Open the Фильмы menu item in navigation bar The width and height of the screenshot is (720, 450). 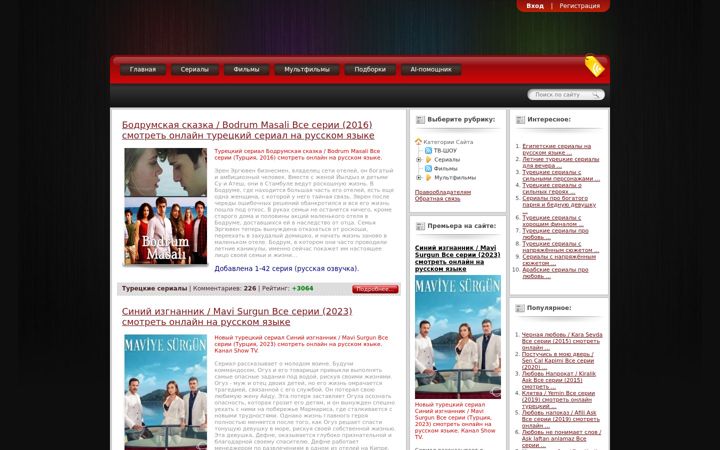pos(247,70)
